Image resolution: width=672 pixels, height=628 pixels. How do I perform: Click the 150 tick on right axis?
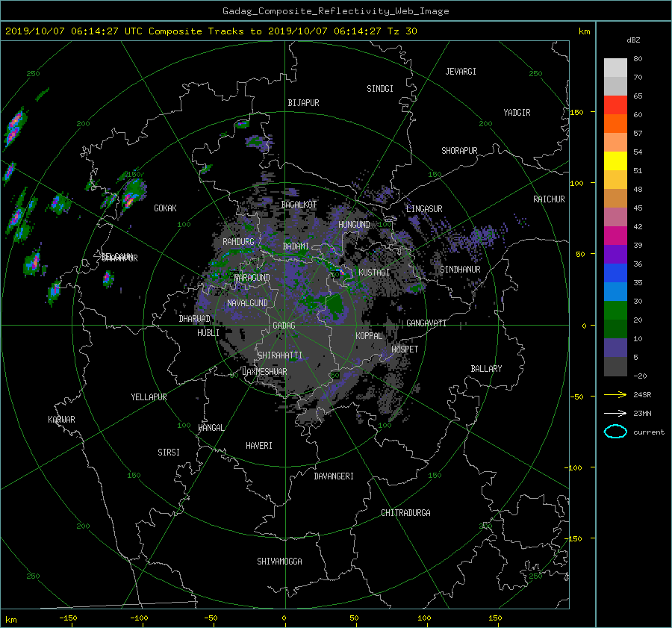point(577,112)
